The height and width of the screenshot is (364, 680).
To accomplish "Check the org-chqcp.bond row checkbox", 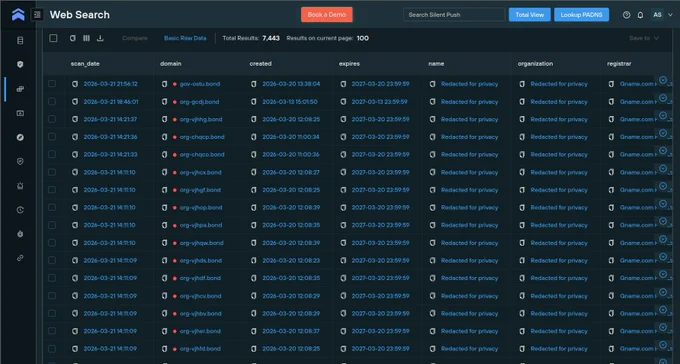I will coord(52,137).
